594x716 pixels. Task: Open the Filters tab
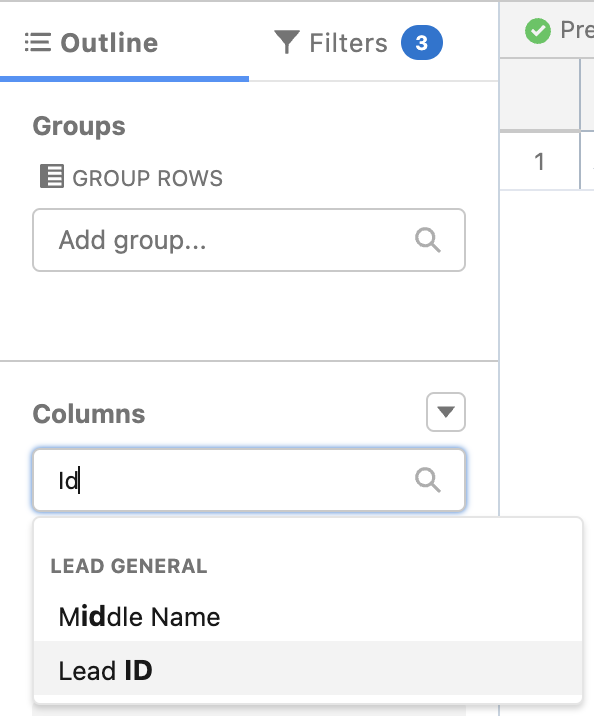[358, 43]
